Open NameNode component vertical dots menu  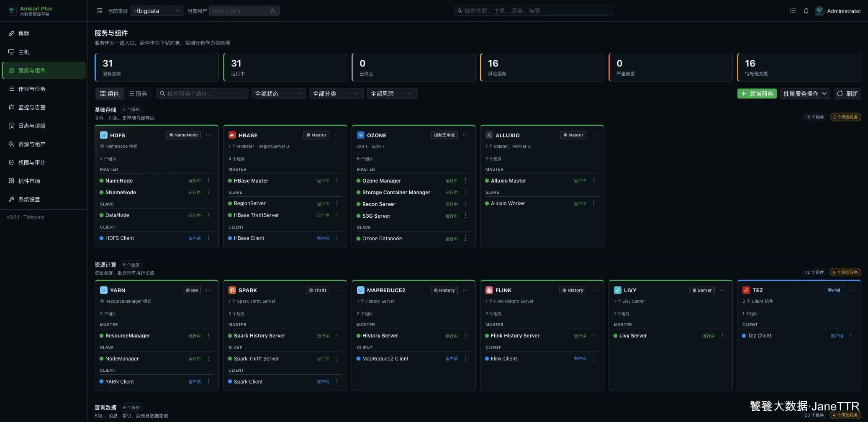[x=208, y=180]
